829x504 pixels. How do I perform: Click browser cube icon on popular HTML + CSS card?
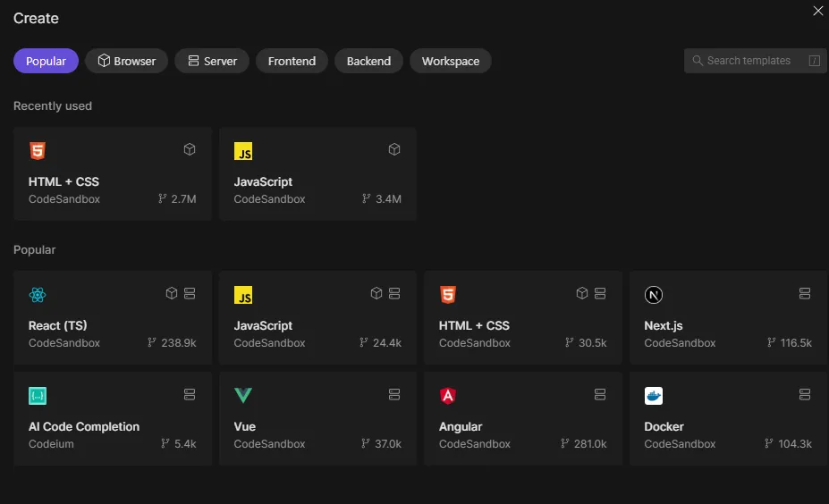click(582, 293)
